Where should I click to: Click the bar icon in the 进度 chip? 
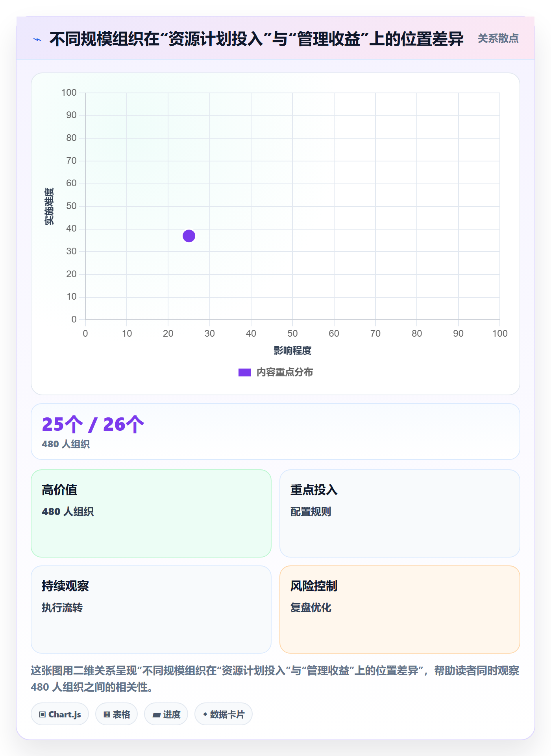[x=157, y=715]
